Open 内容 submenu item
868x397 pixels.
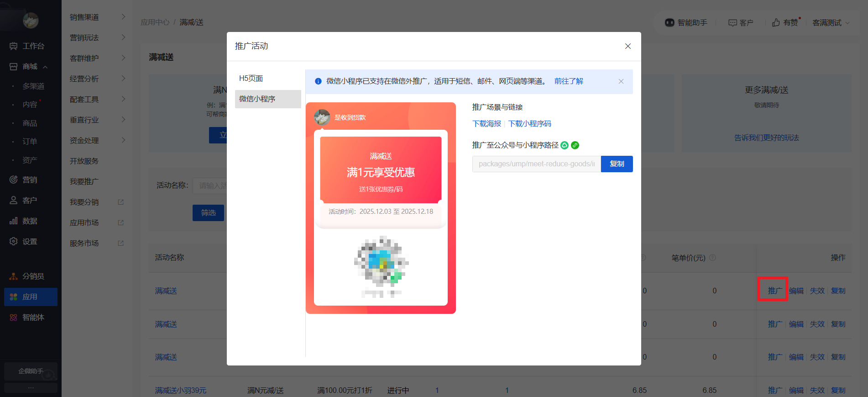click(30, 105)
